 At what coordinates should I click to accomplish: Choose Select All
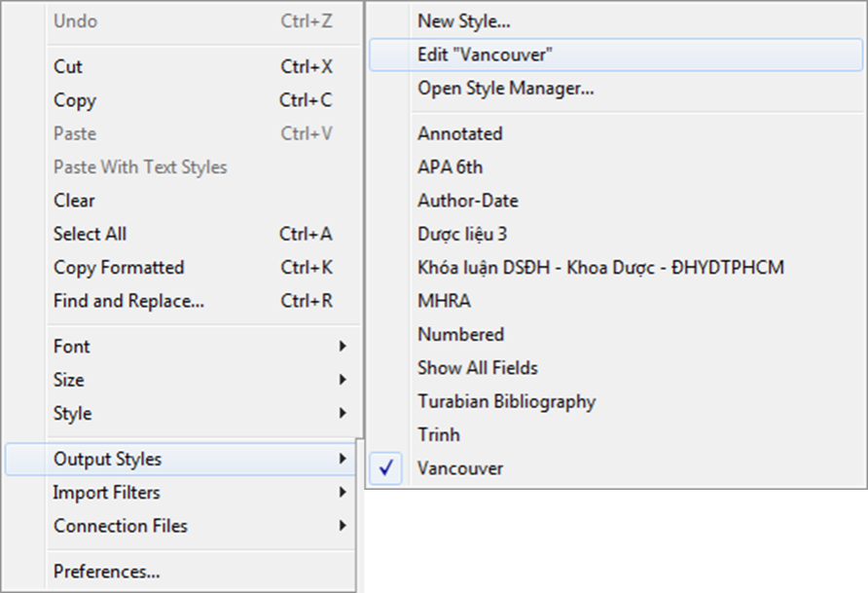click(180, 234)
